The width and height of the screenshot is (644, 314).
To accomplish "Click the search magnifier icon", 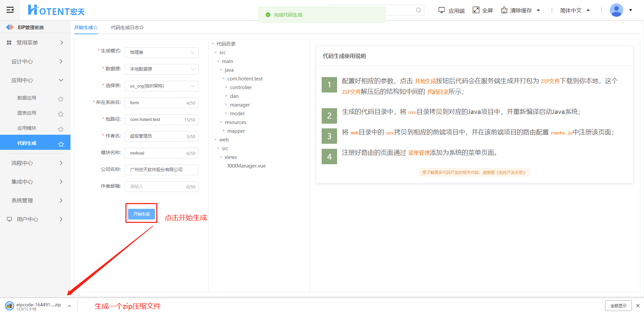I will pyautogui.click(x=418, y=10).
